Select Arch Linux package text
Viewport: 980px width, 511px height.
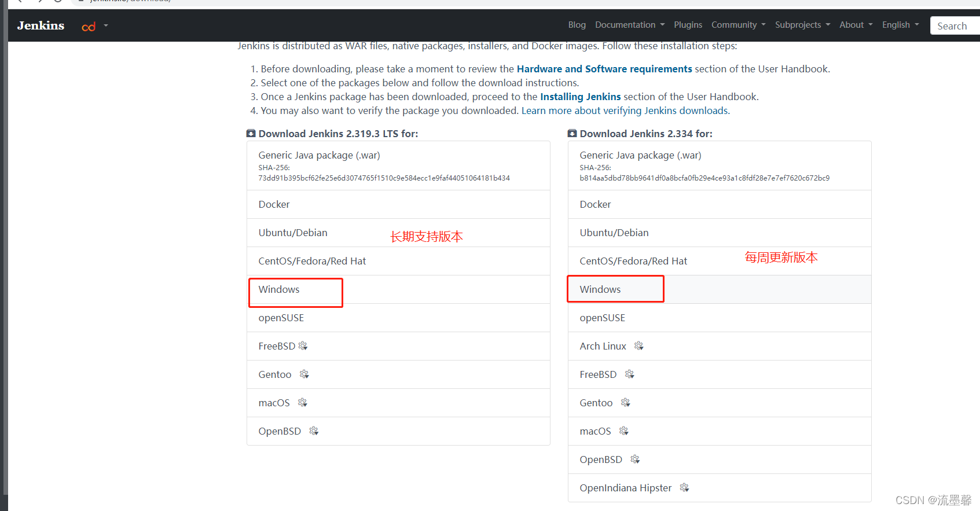603,346
